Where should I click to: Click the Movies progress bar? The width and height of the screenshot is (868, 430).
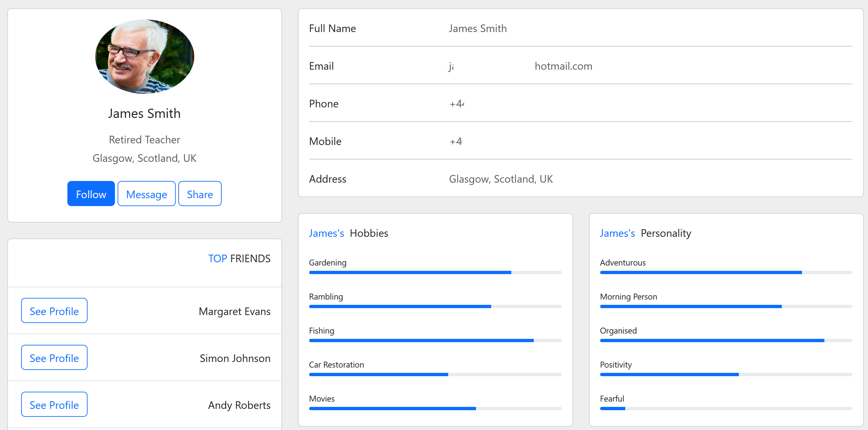tap(435, 409)
